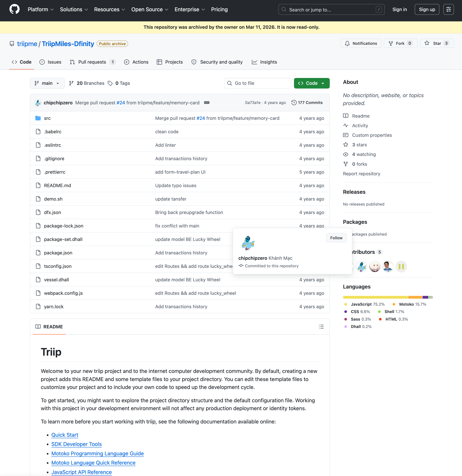Focus the Search or jump to field
The height and width of the screenshot is (476, 462).
point(331,9)
